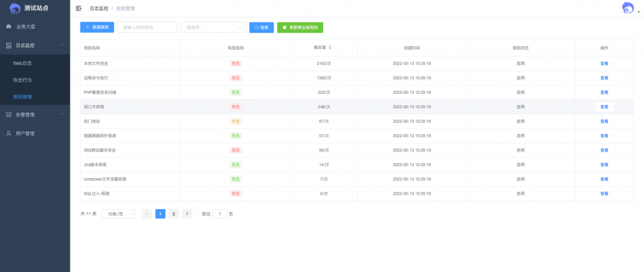Click the PHP敏感目录扫描 rule name
The height and width of the screenshot is (272, 644).
click(x=100, y=93)
